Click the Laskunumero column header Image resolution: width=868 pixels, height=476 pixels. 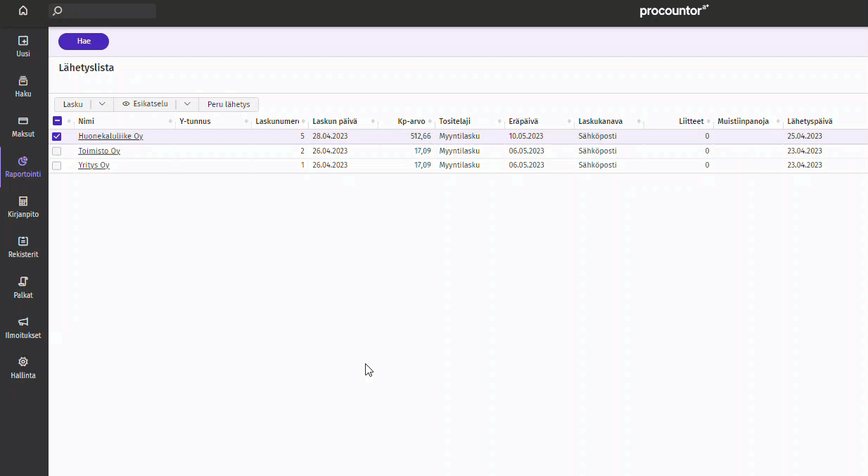(x=277, y=122)
